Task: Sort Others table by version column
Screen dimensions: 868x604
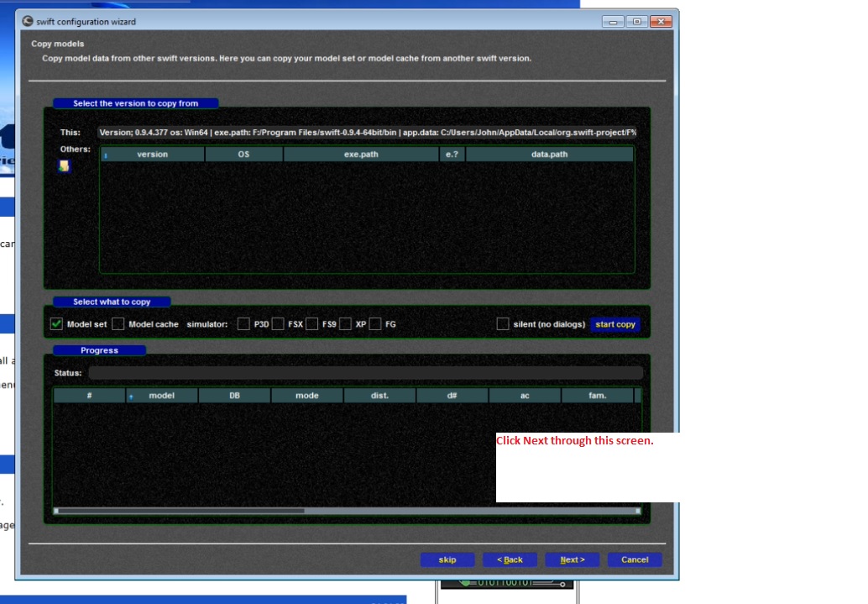Action: (152, 154)
